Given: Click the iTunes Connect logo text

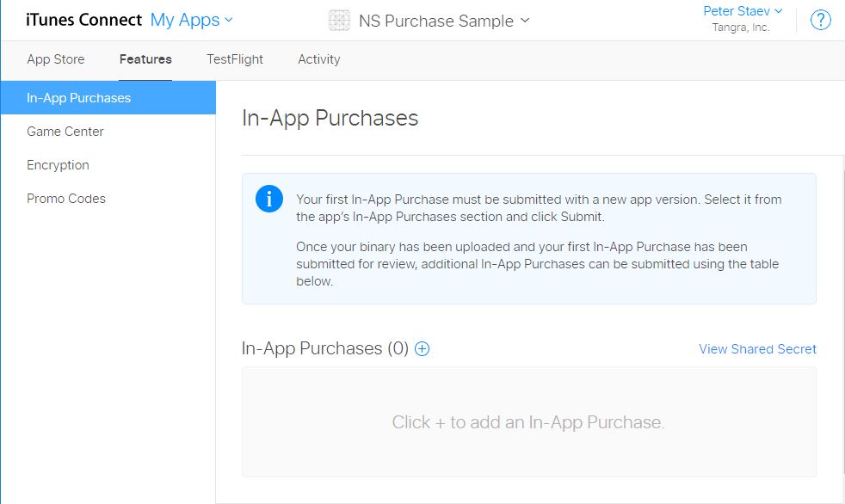Looking at the screenshot, I should pyautogui.click(x=83, y=20).
